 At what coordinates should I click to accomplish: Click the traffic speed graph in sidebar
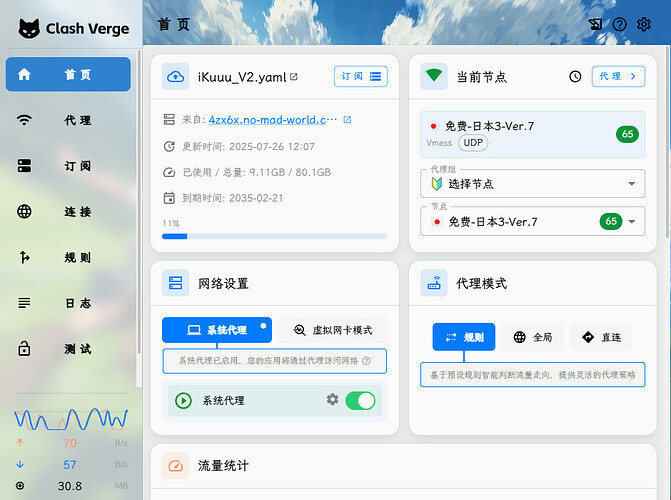[x=71, y=419]
